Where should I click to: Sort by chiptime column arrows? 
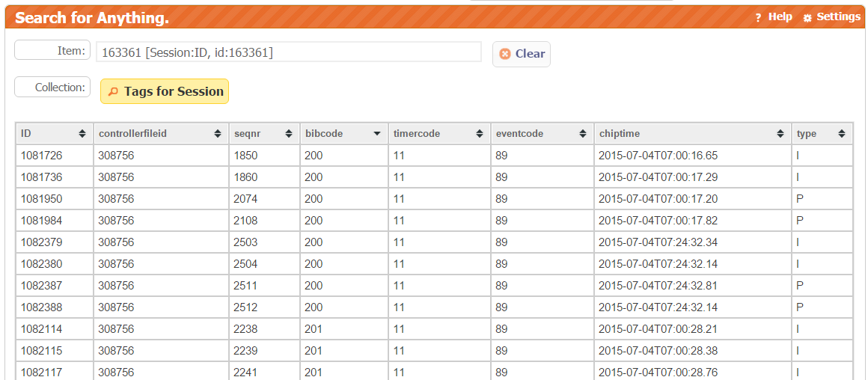780,133
